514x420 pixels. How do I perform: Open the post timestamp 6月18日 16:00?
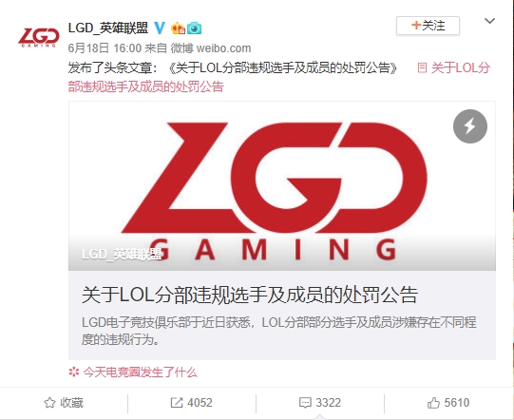coord(105,48)
